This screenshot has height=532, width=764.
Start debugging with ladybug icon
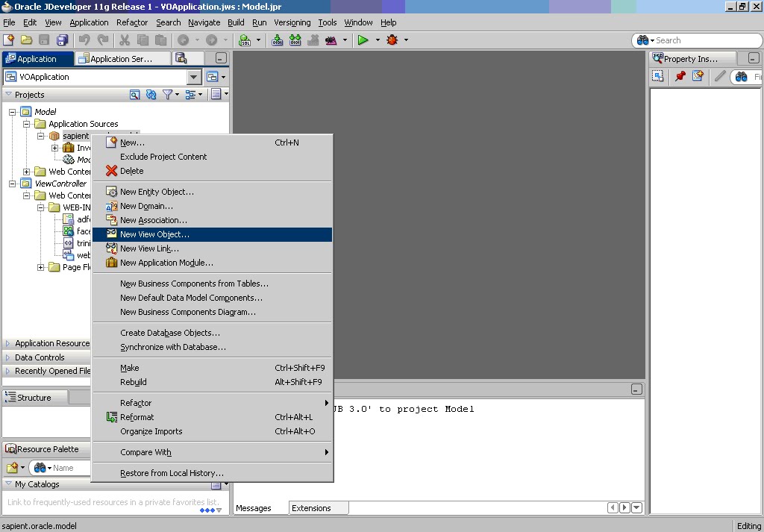coord(392,40)
